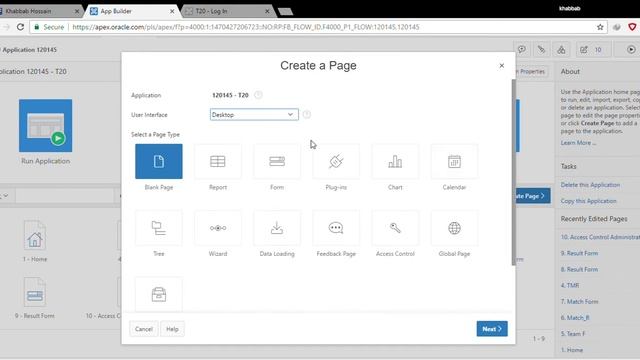Viewport: 640px width, 360px height.
Task: Switch to the App Builder browser tab
Action: point(131,11)
